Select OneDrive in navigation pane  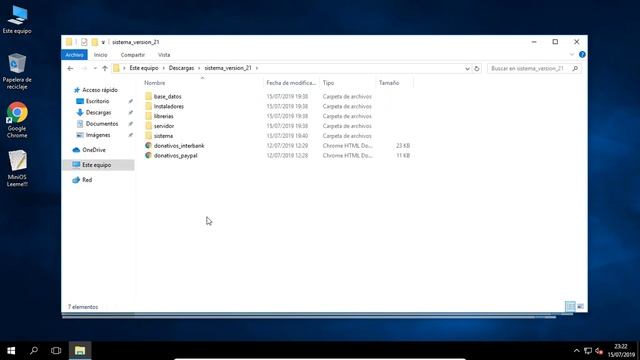point(93,150)
